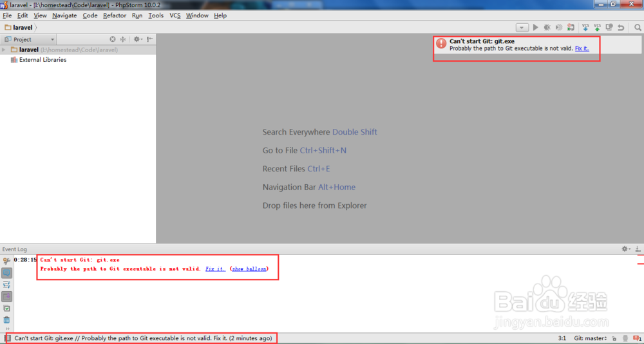Image resolution: width=644 pixels, height=344 pixels.
Task: Click Event Log settings wrench icon
Action: pyautogui.click(x=6, y=260)
